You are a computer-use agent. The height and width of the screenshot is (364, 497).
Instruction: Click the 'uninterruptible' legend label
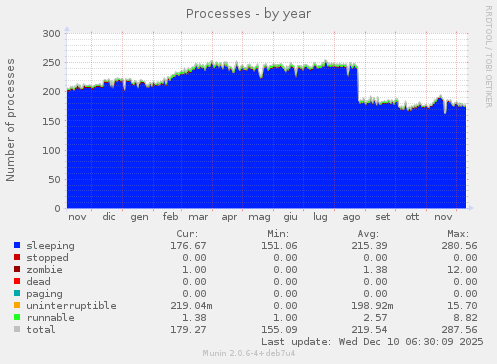[71, 306]
